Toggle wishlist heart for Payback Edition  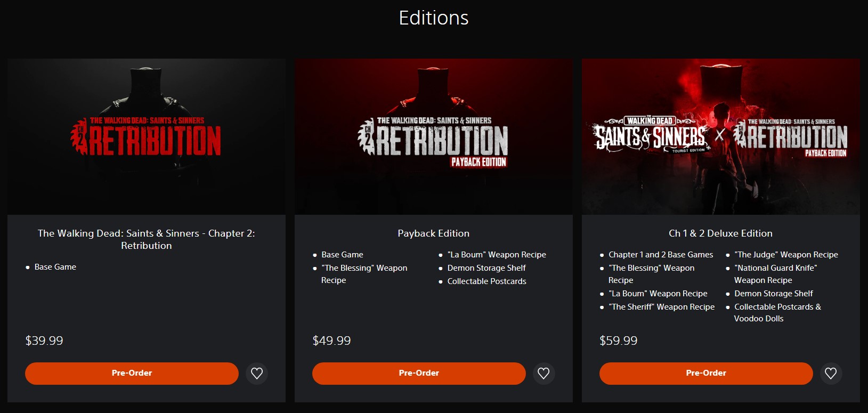point(543,374)
